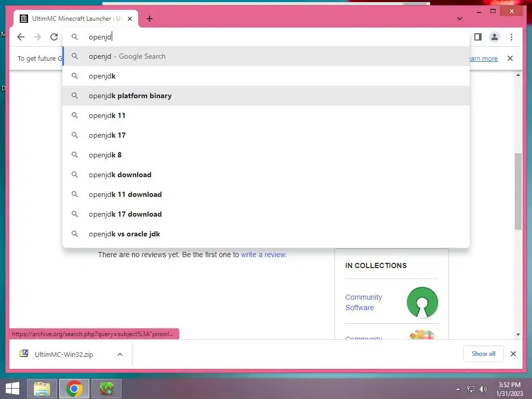Click the search icon beside 'openjdk vs oracle jdk'
This screenshot has height=399, width=532.
(75, 234)
